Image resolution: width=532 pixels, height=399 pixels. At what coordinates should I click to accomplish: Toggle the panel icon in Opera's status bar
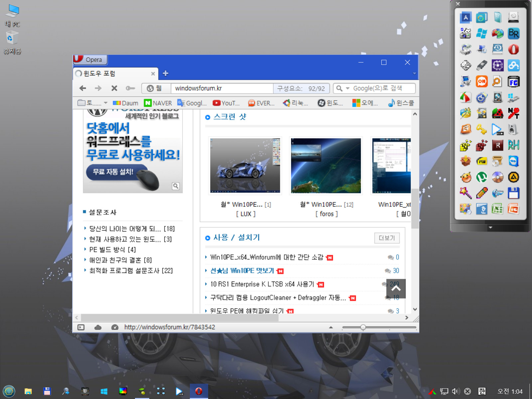click(x=81, y=327)
